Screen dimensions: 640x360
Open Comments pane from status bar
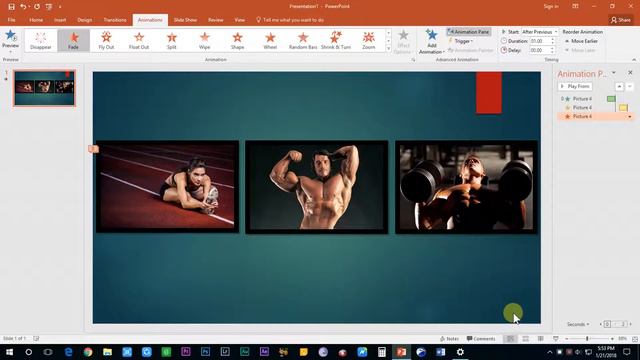(x=481, y=339)
